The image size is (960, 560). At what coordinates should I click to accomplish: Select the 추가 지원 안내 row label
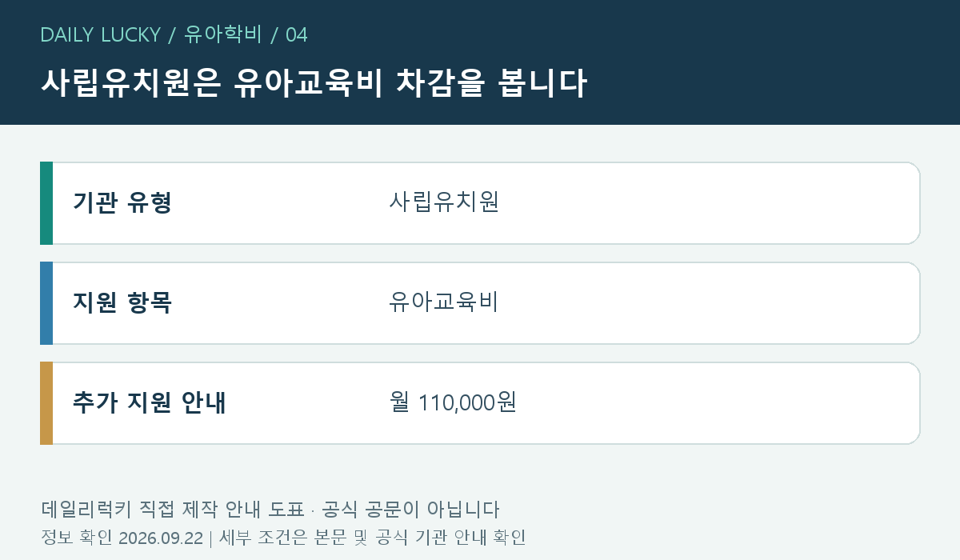coord(150,403)
